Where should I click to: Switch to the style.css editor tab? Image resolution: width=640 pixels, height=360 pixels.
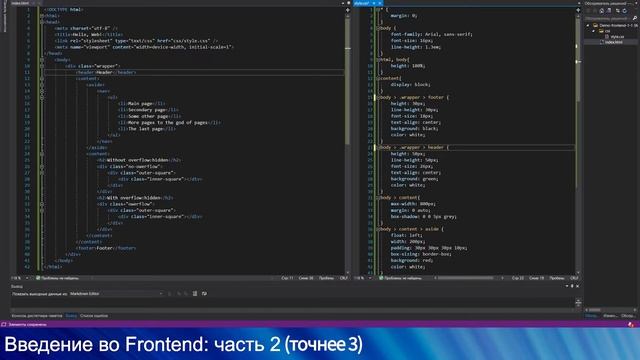click(362, 3)
